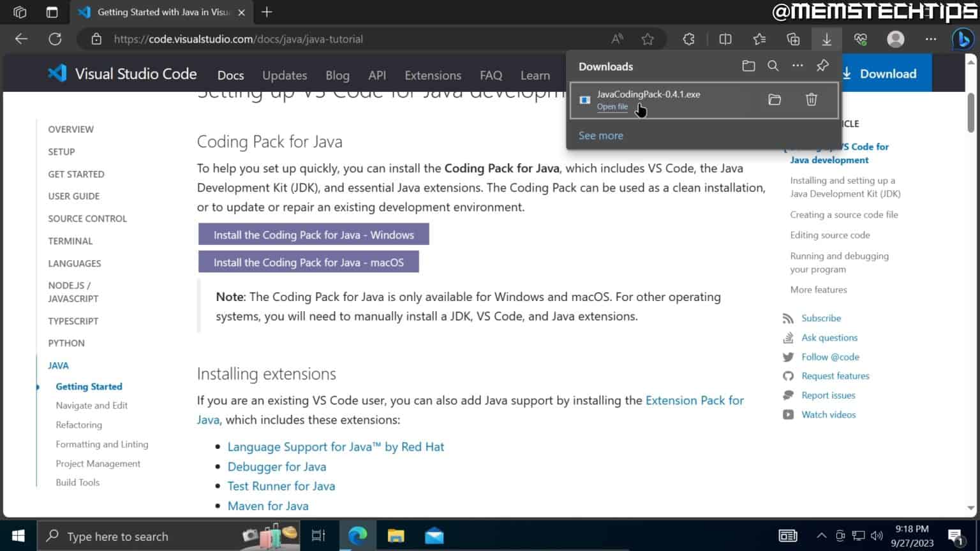Open Learn in site navigation
980x551 pixels.
(535, 75)
